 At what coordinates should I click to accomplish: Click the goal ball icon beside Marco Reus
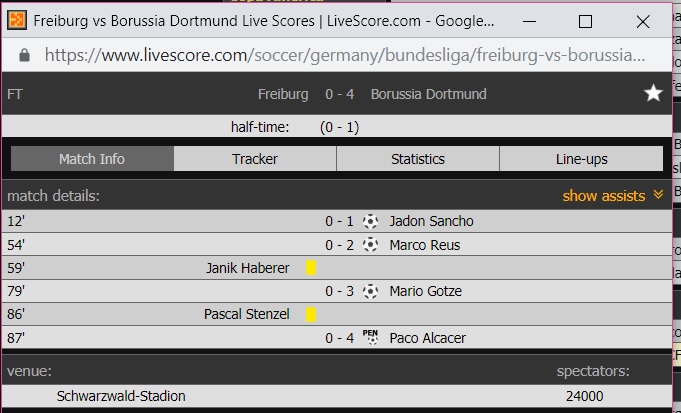coord(371,245)
